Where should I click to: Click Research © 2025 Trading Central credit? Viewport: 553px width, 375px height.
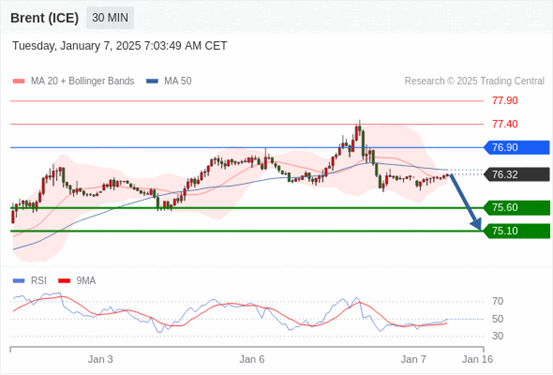tap(474, 81)
